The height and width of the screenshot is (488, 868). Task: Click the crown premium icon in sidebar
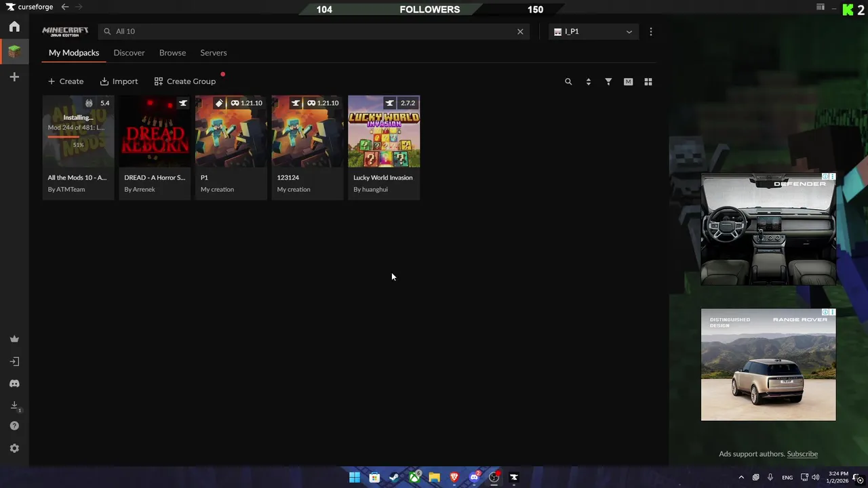[x=14, y=339]
